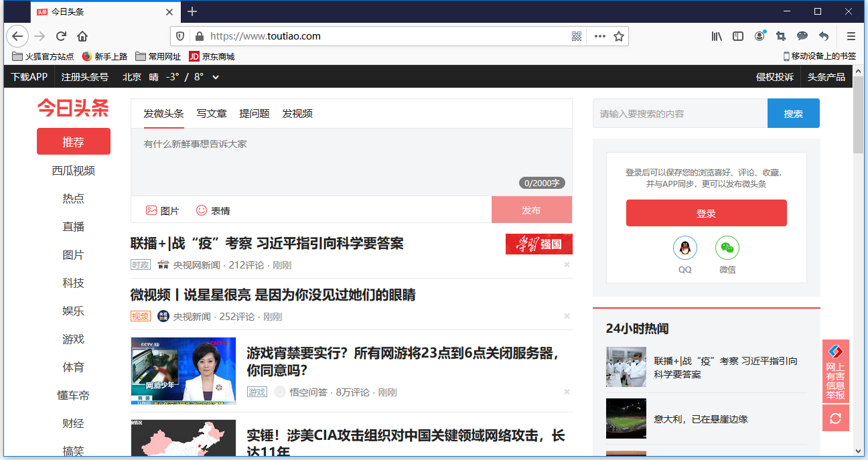This screenshot has width=868, height=460.
Task: Open the 娱乐 channel
Action: [x=74, y=311]
